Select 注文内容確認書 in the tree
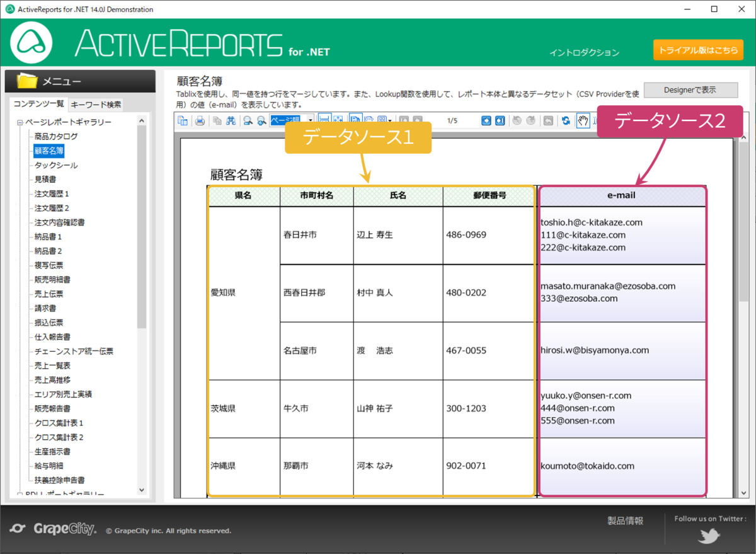Viewport: 756px width, 554px height. [59, 222]
